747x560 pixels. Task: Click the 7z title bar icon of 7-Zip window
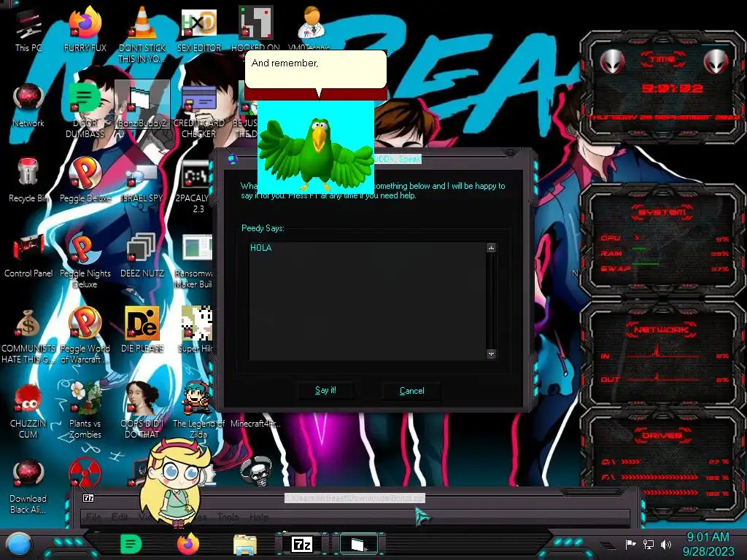[x=88, y=498]
